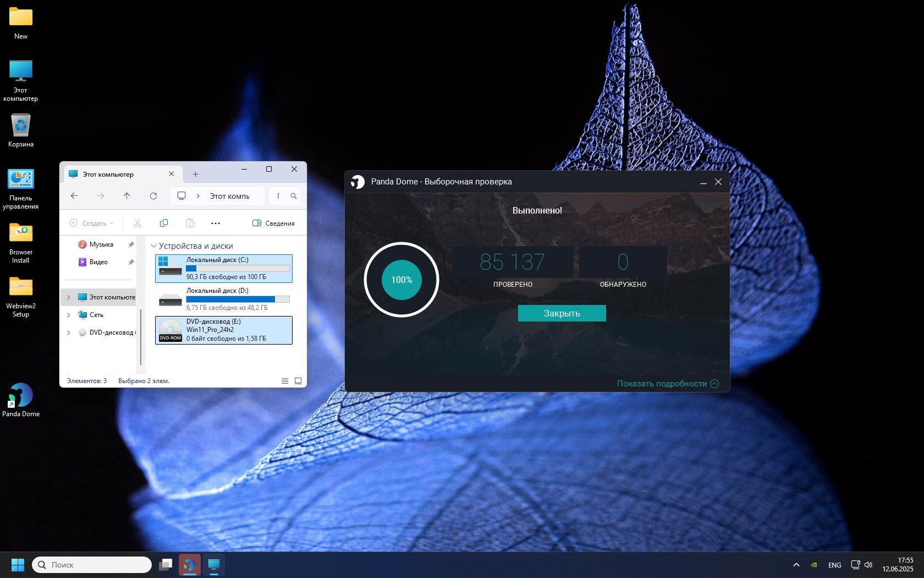Click the Refresh icon in File Explorer
This screenshot has width=924, height=578.
pyautogui.click(x=153, y=196)
